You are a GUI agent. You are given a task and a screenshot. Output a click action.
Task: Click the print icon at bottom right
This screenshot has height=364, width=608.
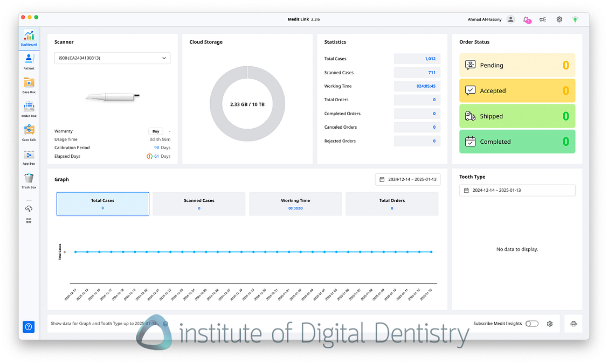tap(574, 324)
